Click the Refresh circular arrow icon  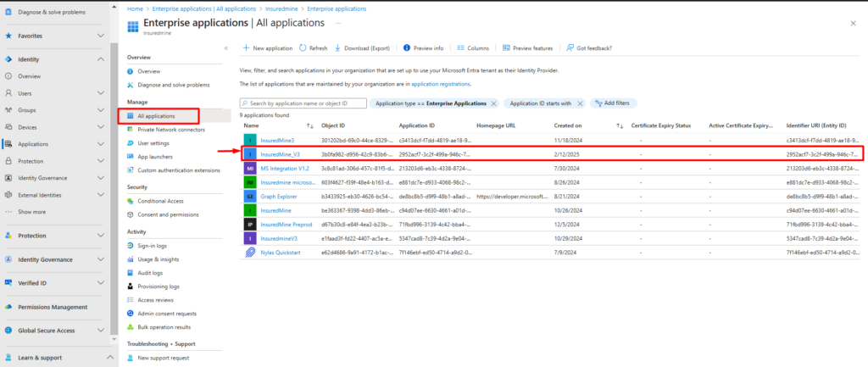click(x=303, y=48)
